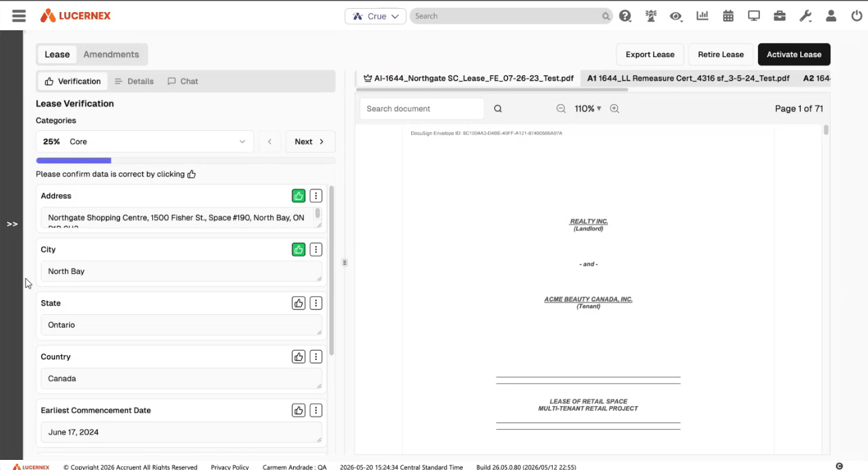Viewport: 868px width, 470px height.
Task: Confirm the State field with thumbs-up
Action: click(299, 303)
